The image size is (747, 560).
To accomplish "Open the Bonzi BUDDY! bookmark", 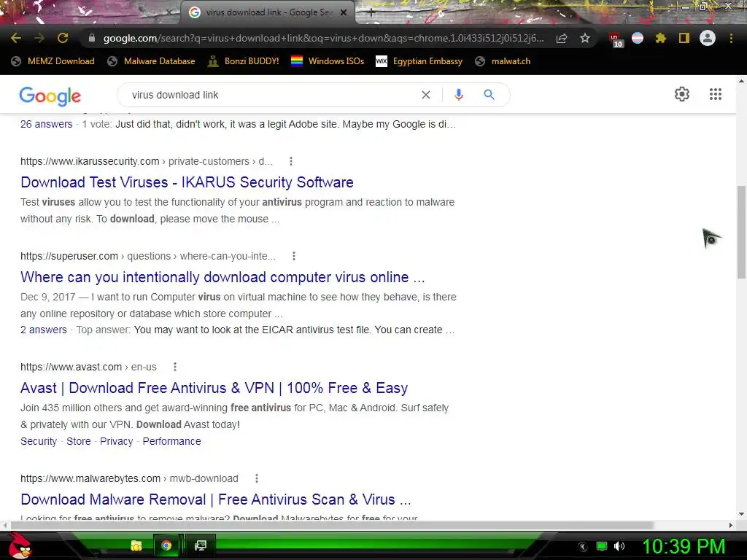I will (x=244, y=61).
